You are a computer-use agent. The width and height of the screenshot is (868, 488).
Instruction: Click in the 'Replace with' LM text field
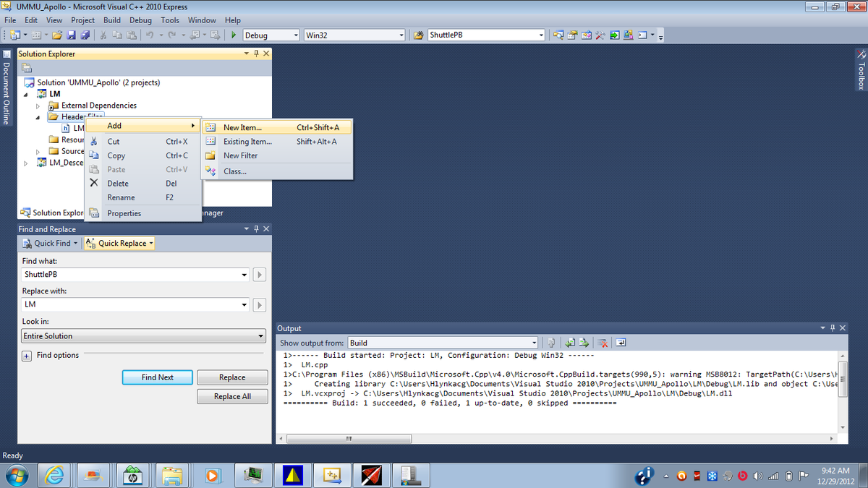point(131,305)
